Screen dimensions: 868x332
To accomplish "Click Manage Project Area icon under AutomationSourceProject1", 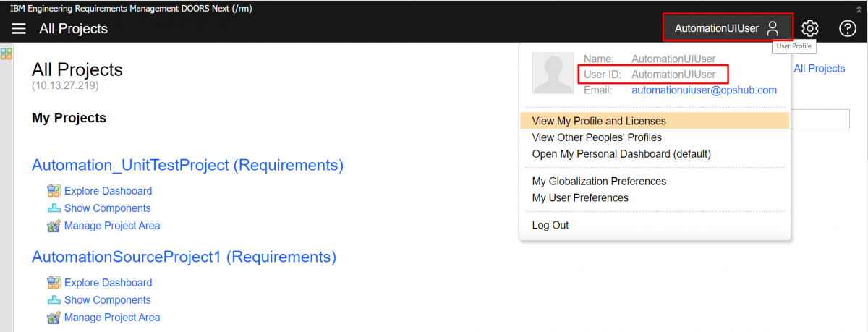I will point(54,318).
